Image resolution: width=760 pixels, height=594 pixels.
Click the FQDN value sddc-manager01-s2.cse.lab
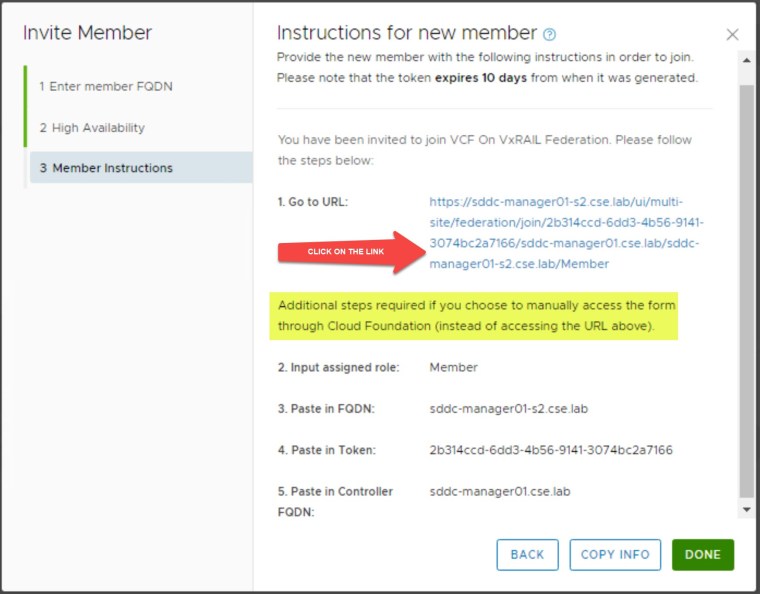509,408
